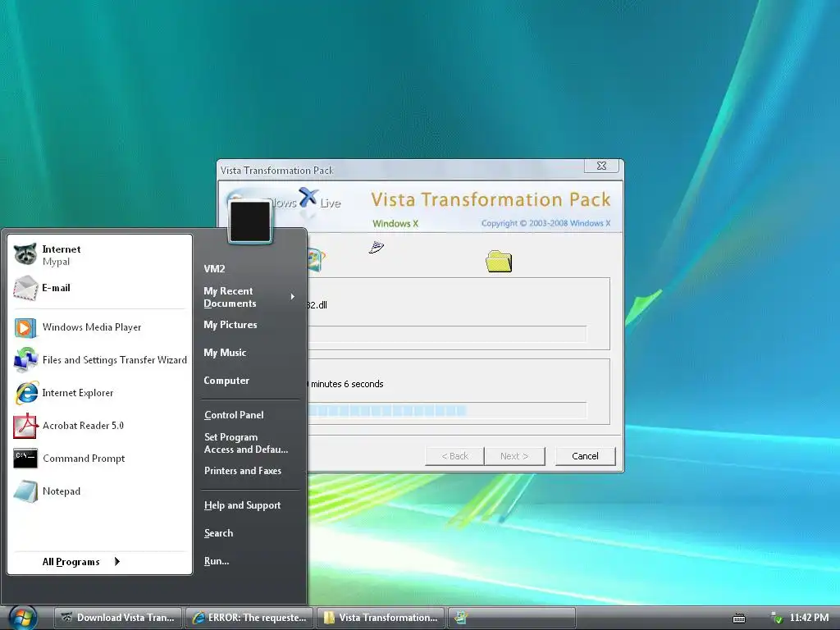Click the minutes 6 seconds remaining text
This screenshot has width=840, height=630.
347,384
